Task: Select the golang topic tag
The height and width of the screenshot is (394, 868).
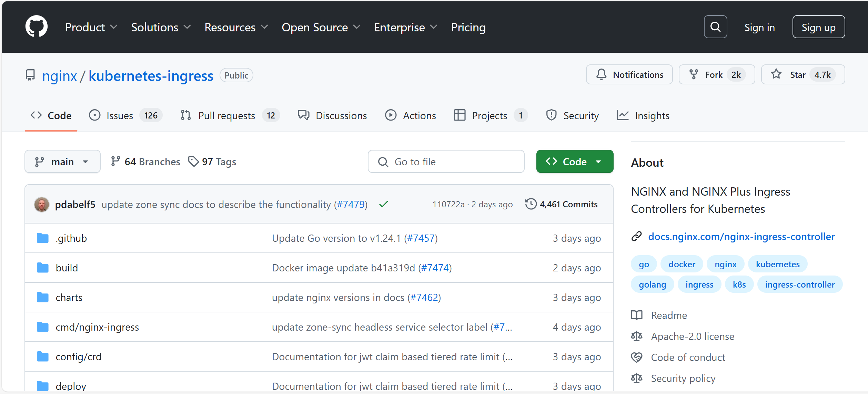Action: (652, 284)
